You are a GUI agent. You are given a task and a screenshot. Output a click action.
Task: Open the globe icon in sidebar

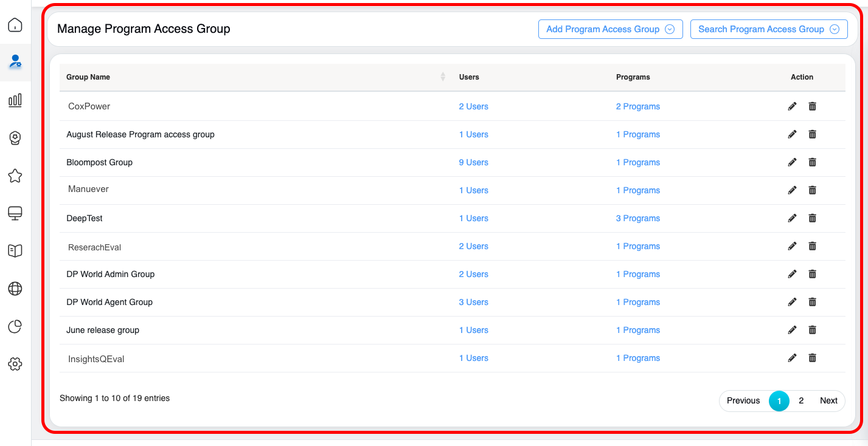tap(15, 289)
